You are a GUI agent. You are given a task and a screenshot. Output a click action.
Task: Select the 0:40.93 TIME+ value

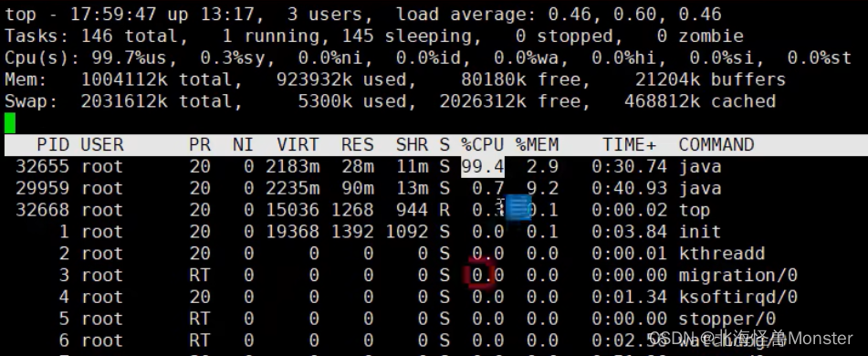click(630, 188)
